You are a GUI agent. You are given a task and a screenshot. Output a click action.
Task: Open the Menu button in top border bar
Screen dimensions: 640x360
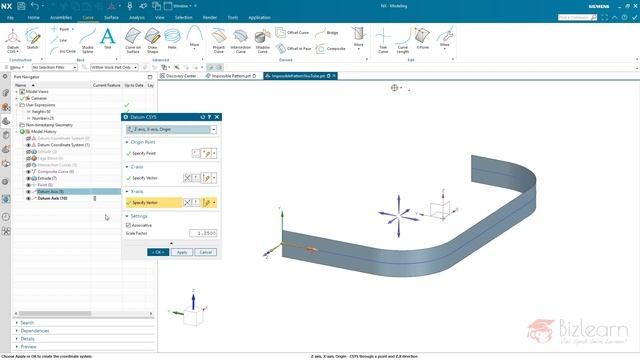[x=15, y=67]
